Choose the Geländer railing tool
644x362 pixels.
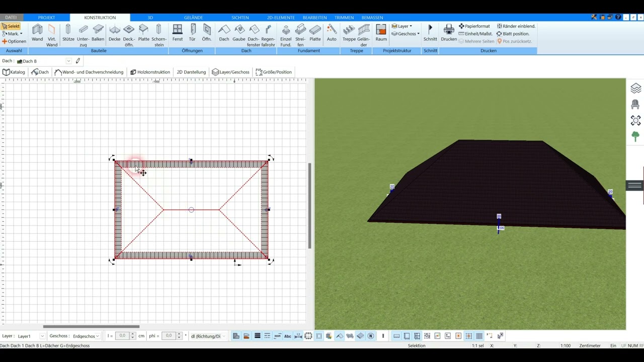363,35
